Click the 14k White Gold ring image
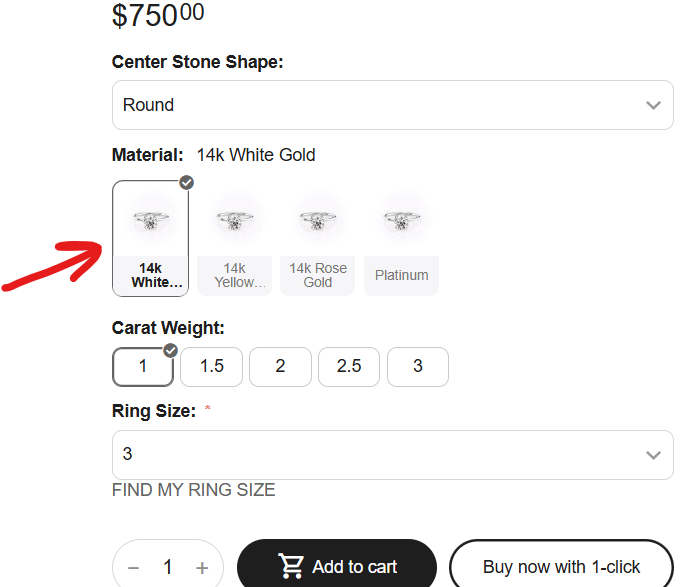Viewport: 687px width, 587px height. (151, 219)
